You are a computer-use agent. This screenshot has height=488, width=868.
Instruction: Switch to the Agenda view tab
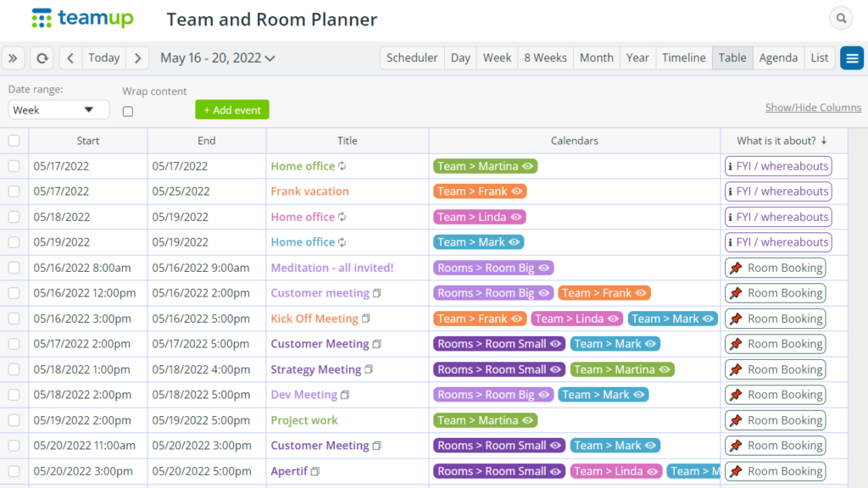[x=777, y=58]
